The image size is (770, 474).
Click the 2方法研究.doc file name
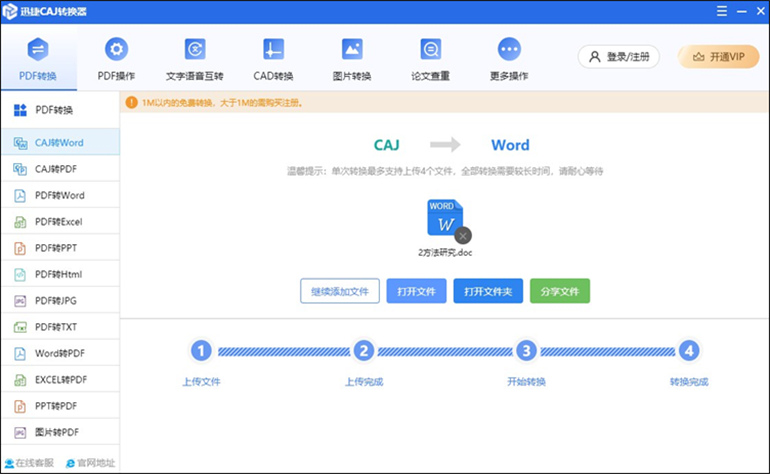pos(445,252)
